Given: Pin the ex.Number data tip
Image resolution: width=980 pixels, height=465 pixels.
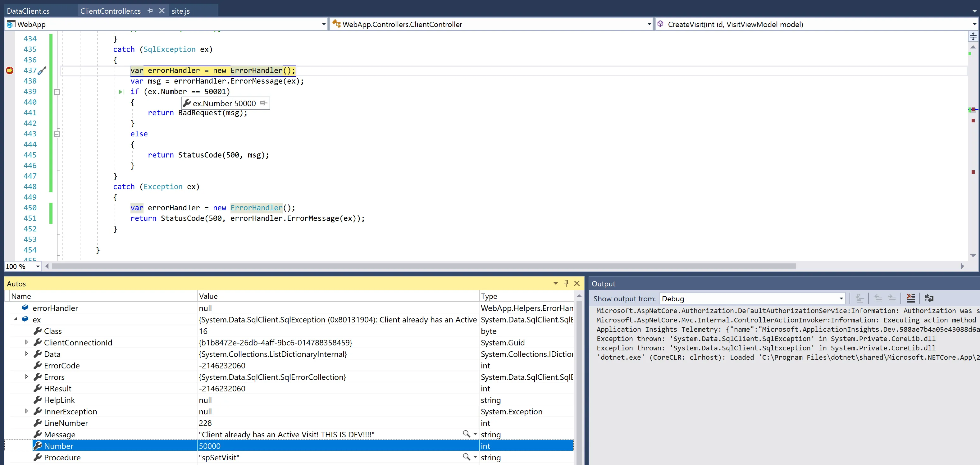Looking at the screenshot, I should point(263,103).
